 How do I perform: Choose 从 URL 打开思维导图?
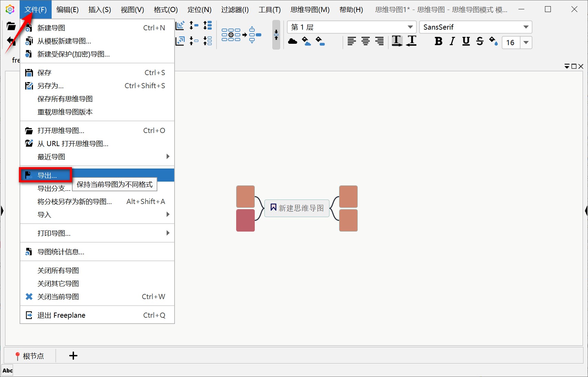pyautogui.click(x=97, y=144)
